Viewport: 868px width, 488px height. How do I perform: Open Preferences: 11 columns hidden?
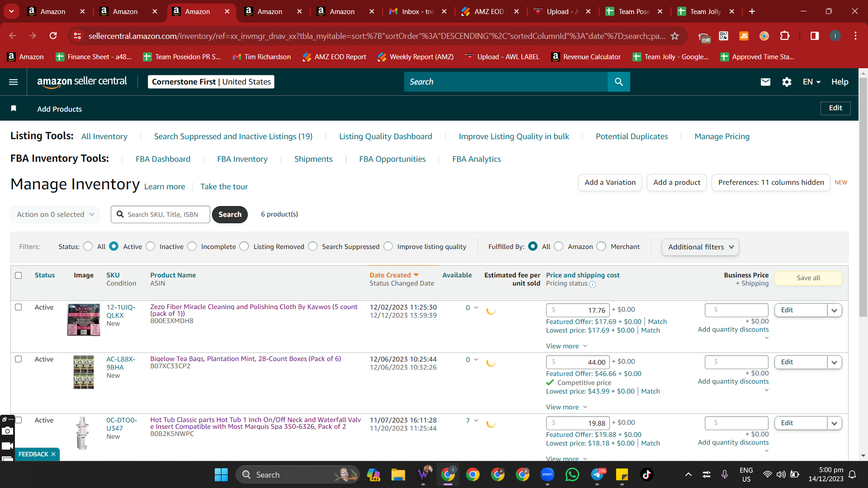[771, 183]
